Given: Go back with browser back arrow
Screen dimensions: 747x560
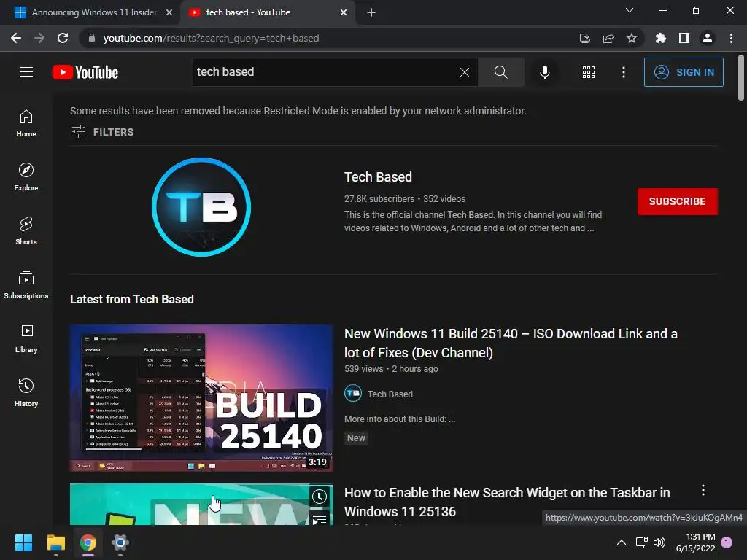Looking at the screenshot, I should pyautogui.click(x=16, y=38).
